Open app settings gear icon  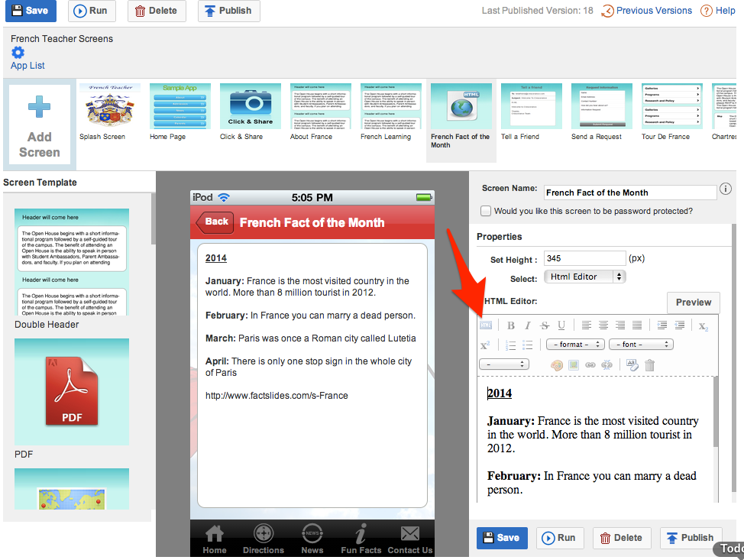(18, 52)
